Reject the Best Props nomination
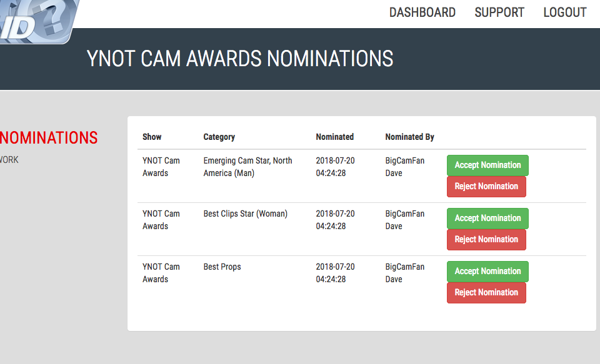This screenshot has height=364, width=600. [486, 292]
